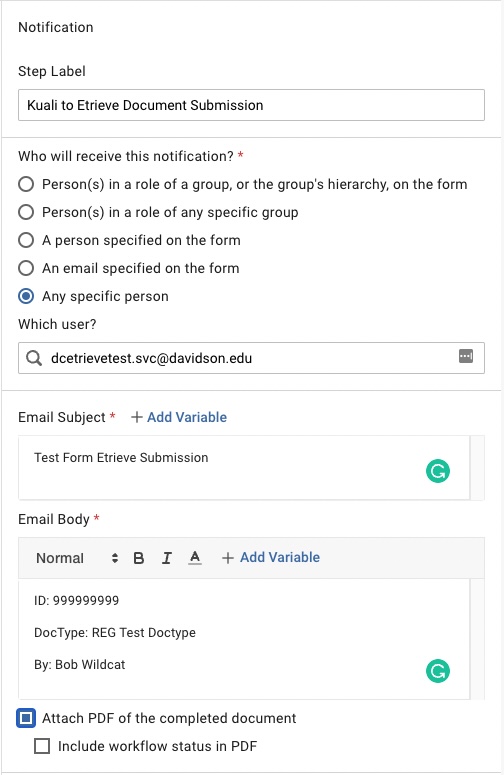Click the Email Subject text area
This screenshot has height=775, width=504.
(244, 468)
